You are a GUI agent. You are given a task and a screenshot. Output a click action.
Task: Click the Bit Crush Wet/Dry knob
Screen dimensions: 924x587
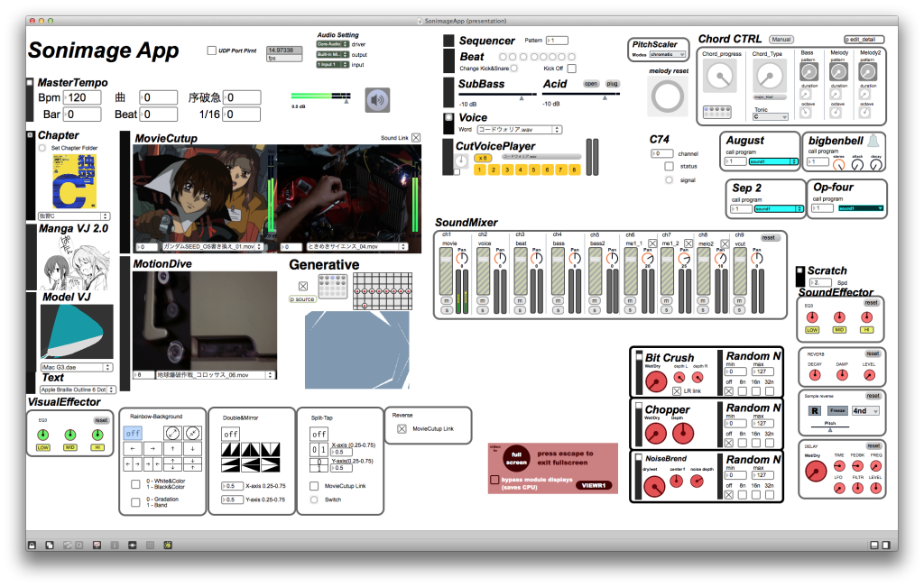coord(653,383)
